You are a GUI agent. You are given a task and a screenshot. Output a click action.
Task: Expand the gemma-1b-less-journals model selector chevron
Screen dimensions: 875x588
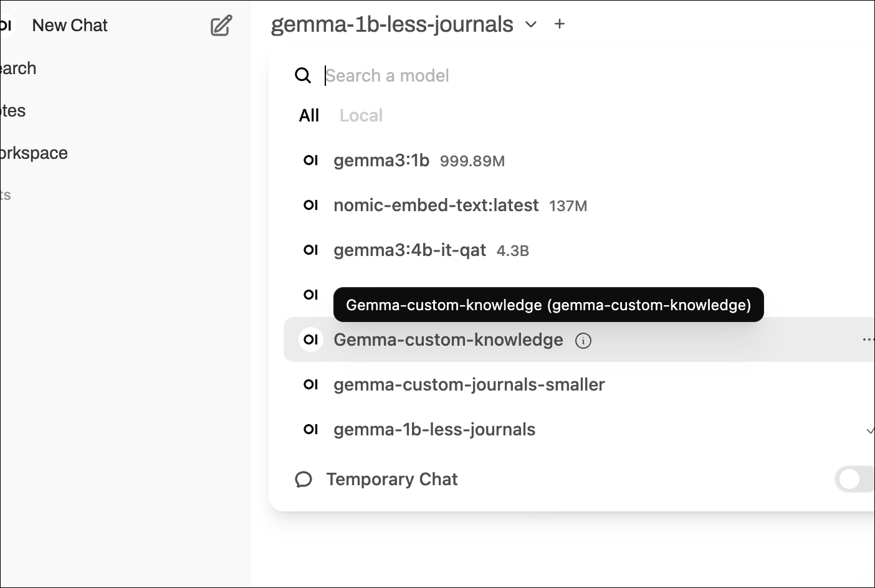pos(531,25)
